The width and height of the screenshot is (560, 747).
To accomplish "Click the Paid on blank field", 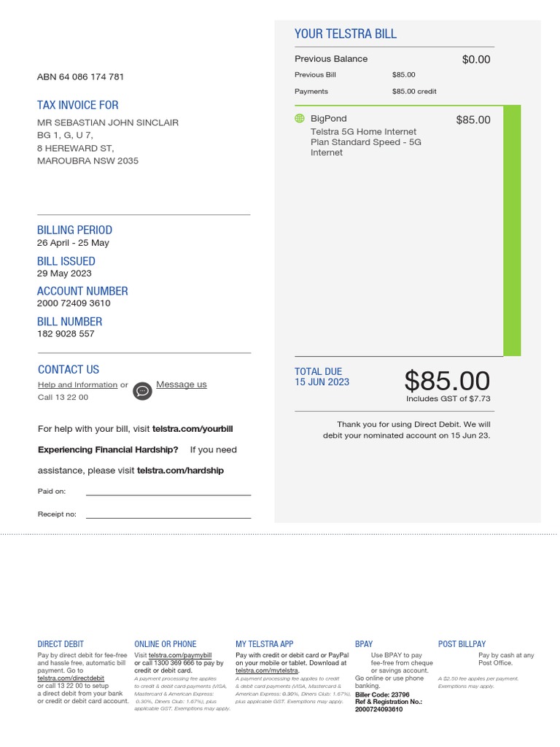I will (168, 491).
